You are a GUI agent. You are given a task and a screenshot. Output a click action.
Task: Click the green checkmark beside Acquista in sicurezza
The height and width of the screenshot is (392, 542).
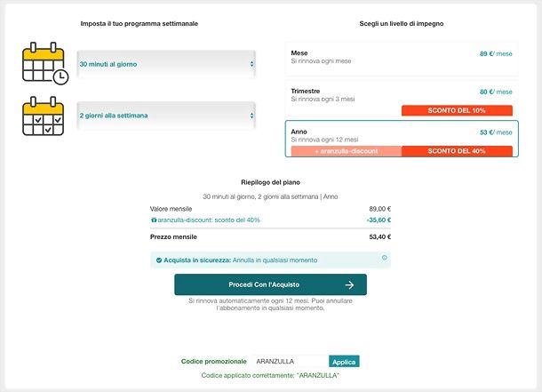tap(159, 260)
